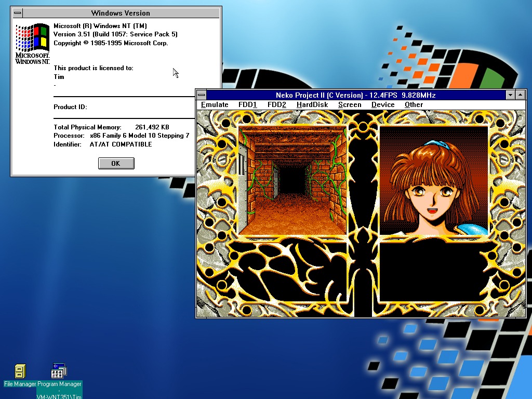The width and height of the screenshot is (532, 399).
Task: Open the HardDisk menu
Action: pyautogui.click(x=312, y=104)
